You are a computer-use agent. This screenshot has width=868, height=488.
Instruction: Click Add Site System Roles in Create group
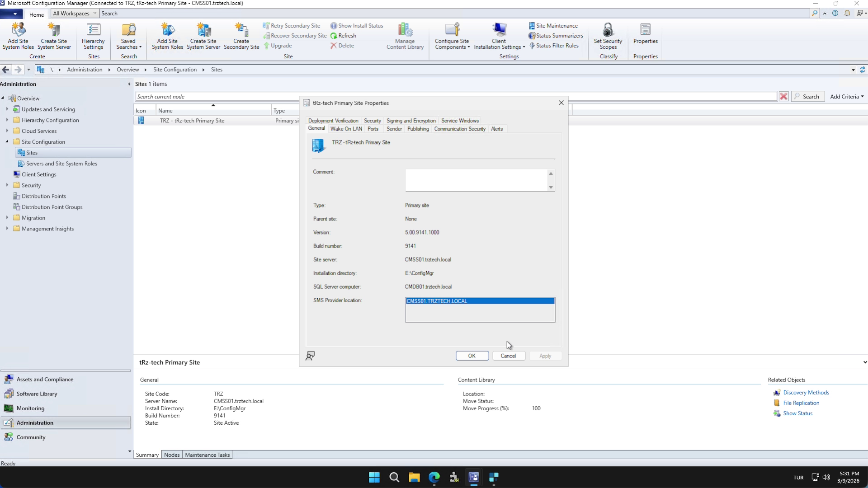point(18,36)
